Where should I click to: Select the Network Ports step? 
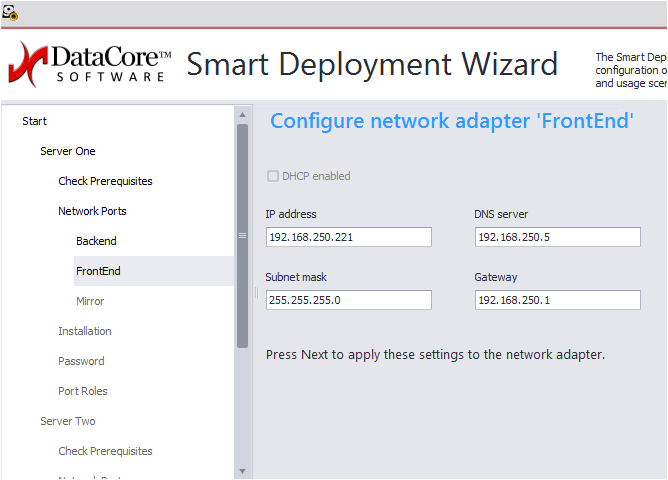pos(92,211)
